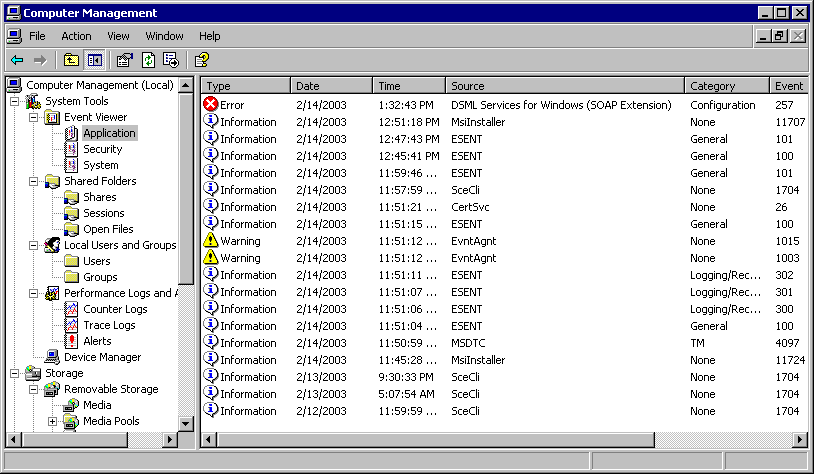Click the info icon of MSDTC event

pyautogui.click(x=210, y=342)
